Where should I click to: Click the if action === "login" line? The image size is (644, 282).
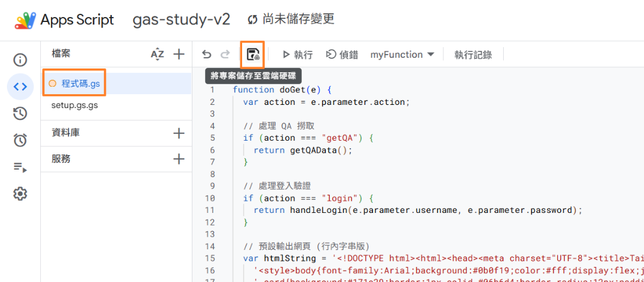pos(308,198)
